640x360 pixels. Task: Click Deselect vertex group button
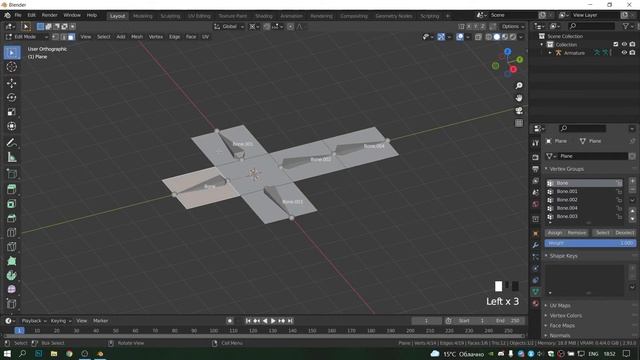click(624, 233)
